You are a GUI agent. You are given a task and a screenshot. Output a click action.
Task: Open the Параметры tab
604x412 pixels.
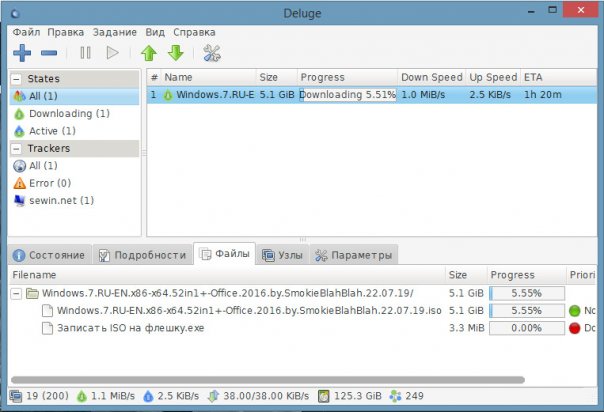(x=354, y=255)
